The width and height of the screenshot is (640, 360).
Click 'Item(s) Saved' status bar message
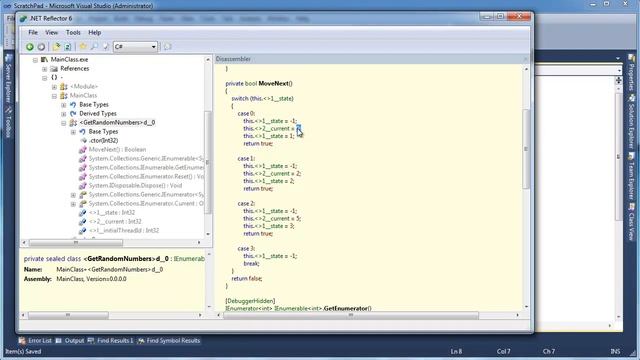(23, 351)
